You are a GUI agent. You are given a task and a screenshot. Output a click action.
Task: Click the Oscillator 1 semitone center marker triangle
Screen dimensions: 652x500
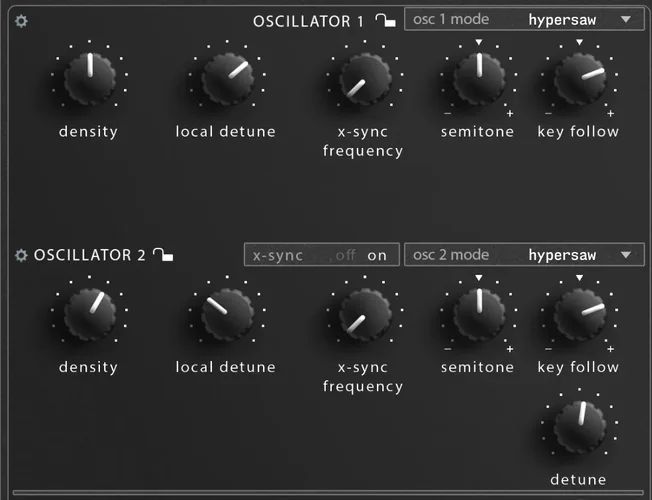click(479, 42)
